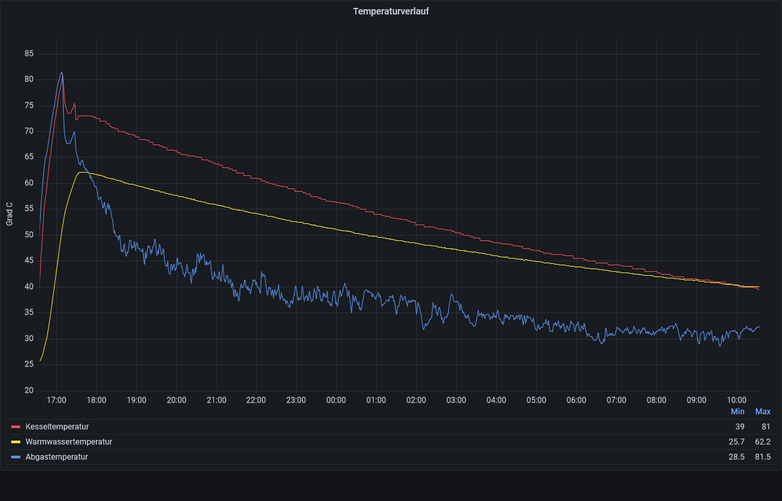Click the Grad C axis title
Viewport: 782px width, 501px height.
[x=10, y=214]
